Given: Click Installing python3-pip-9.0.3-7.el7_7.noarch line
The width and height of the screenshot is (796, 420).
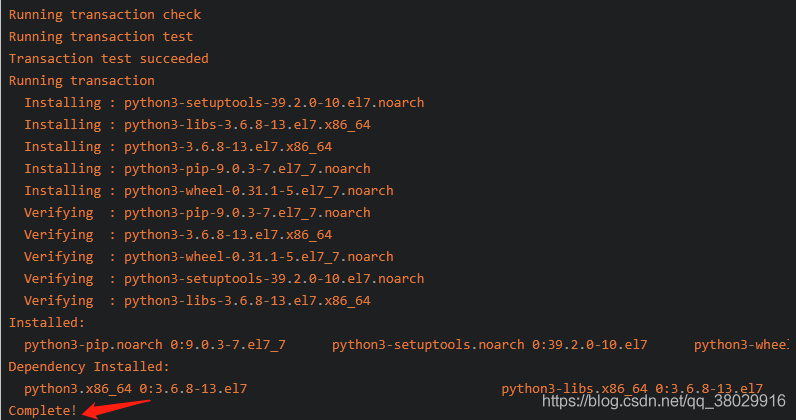Looking at the screenshot, I should pyautogui.click(x=197, y=169).
